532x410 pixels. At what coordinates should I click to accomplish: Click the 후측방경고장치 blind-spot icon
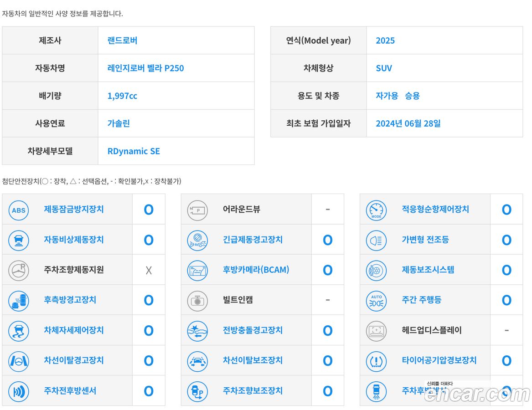(x=18, y=301)
